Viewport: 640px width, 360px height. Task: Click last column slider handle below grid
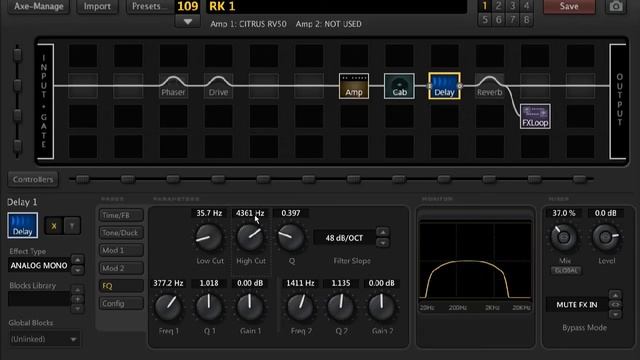point(580,179)
